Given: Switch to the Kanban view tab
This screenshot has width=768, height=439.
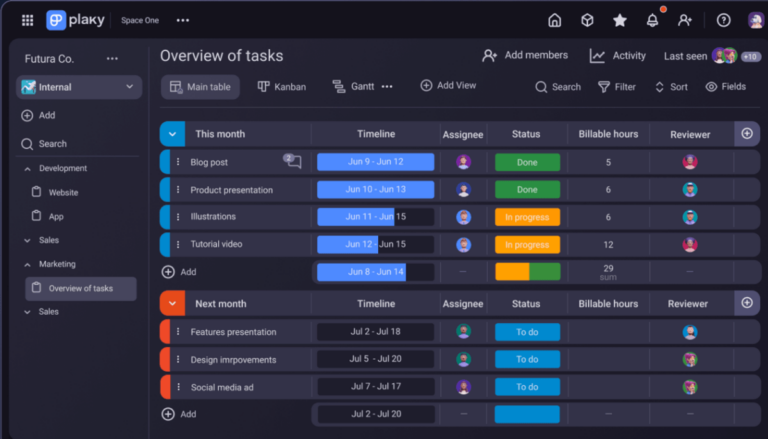Looking at the screenshot, I should tap(281, 87).
